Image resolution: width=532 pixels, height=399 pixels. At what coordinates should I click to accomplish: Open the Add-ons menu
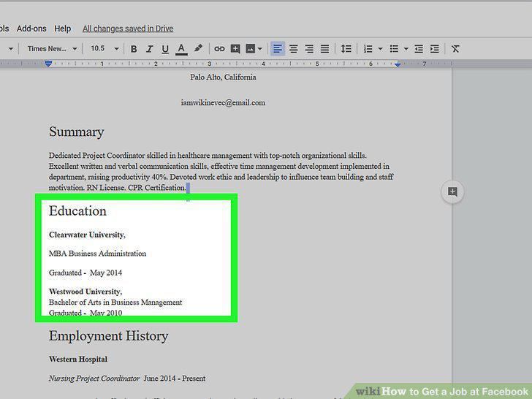pyautogui.click(x=31, y=28)
